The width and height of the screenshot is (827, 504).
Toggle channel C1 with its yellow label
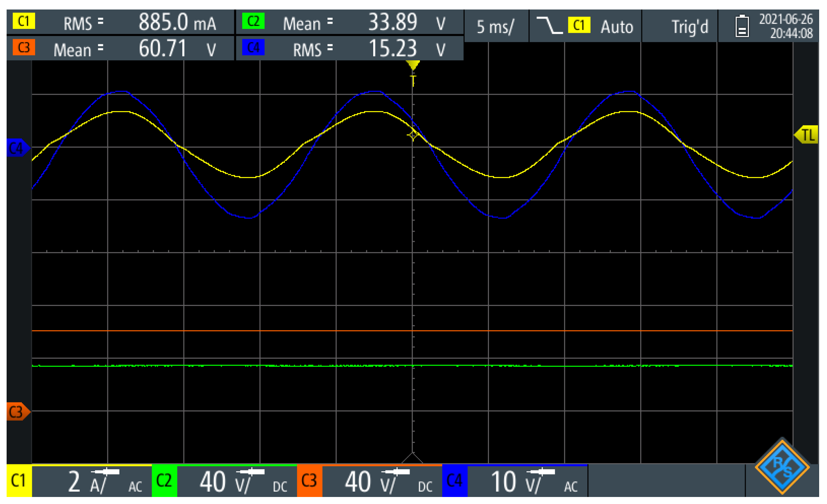[x=19, y=481]
